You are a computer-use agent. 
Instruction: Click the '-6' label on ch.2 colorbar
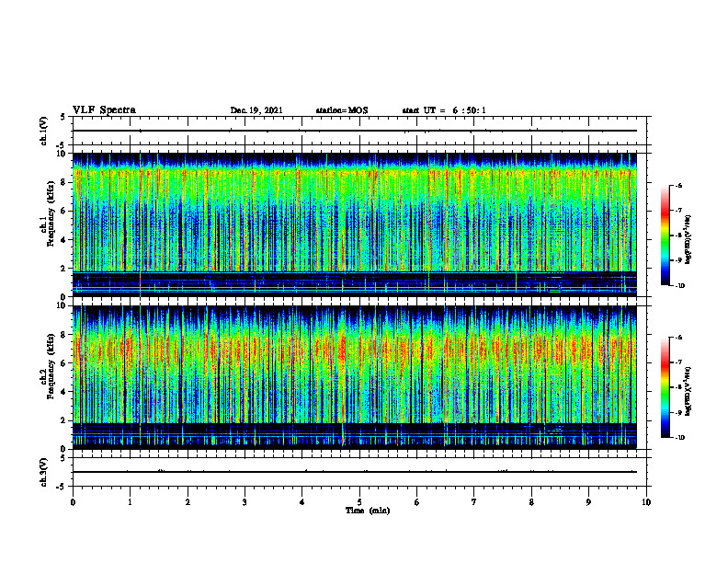(x=678, y=338)
